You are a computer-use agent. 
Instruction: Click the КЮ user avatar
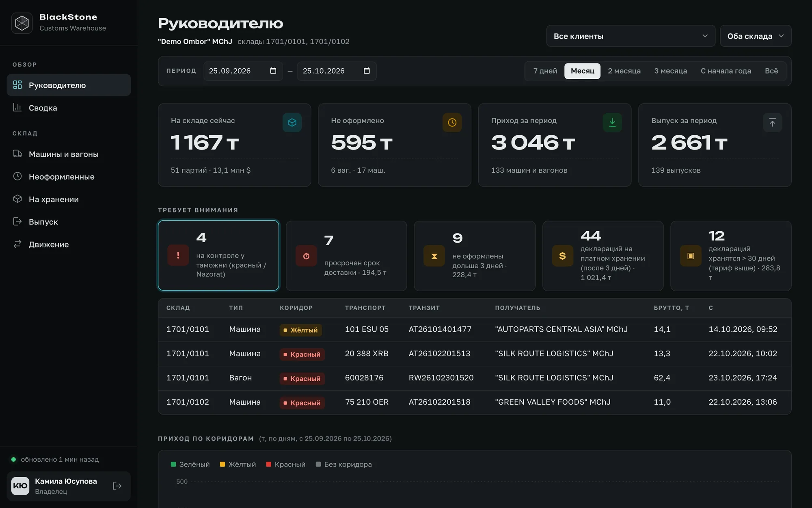(x=20, y=486)
